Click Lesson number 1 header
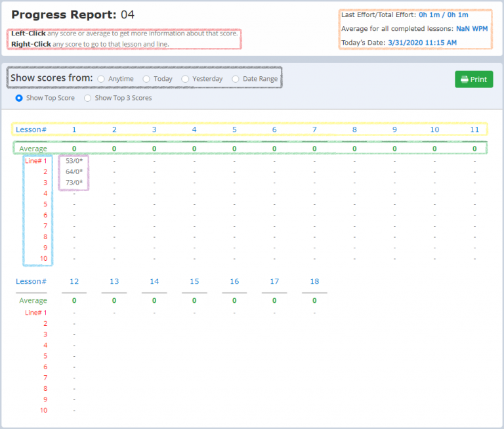 [x=74, y=129]
